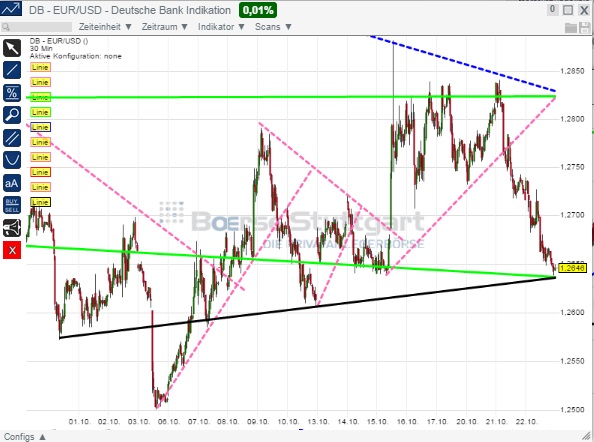
Task: Click the 1,2850 price axis label
Action: pyautogui.click(x=572, y=71)
